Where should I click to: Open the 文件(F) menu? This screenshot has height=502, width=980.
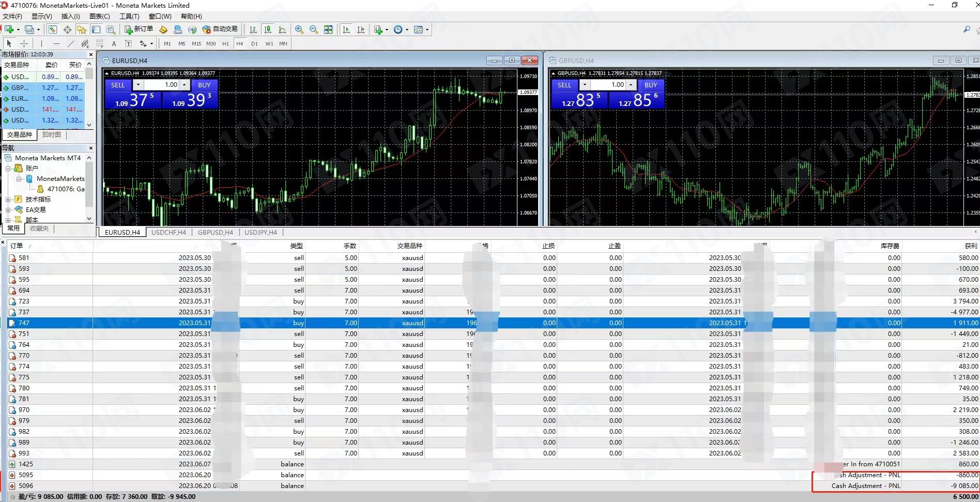click(x=12, y=16)
